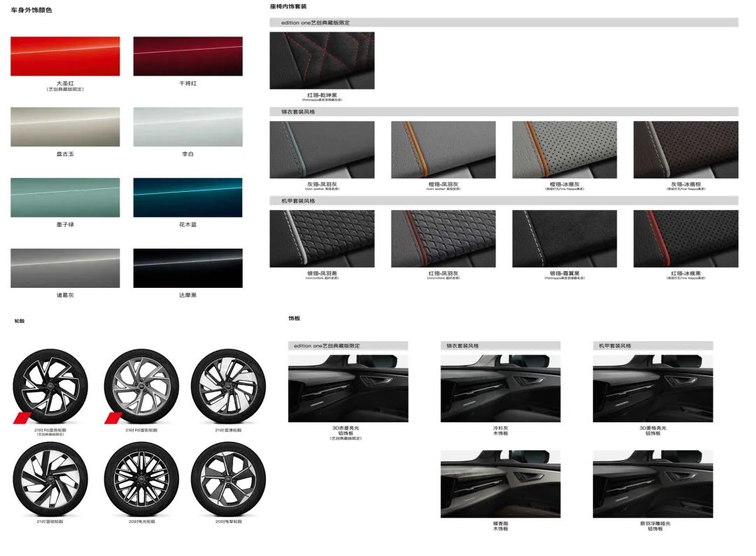This screenshot has height=556, width=756.
Task: Select the bottom-right 20-inch wheel
Action: (228, 480)
